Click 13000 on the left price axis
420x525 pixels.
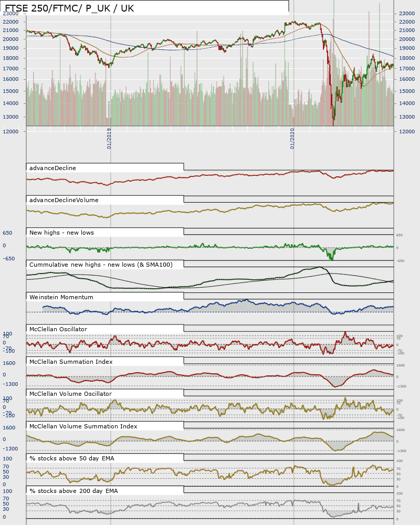[x=10, y=117]
